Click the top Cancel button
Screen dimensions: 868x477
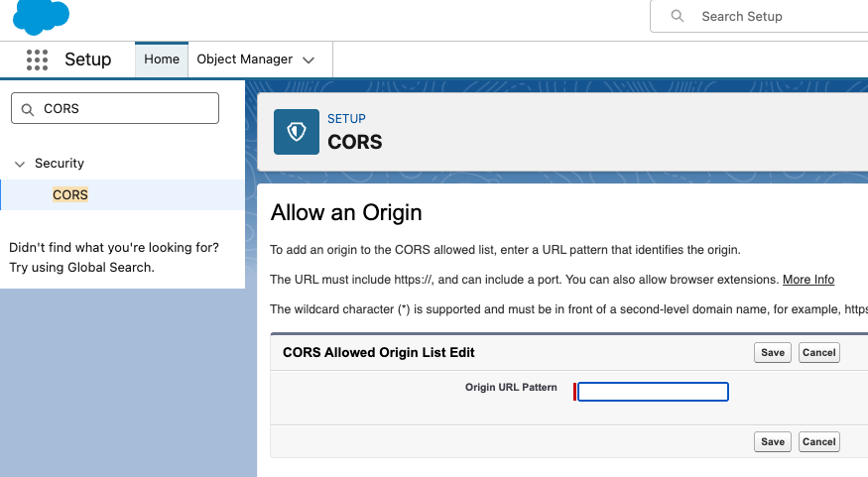(818, 353)
